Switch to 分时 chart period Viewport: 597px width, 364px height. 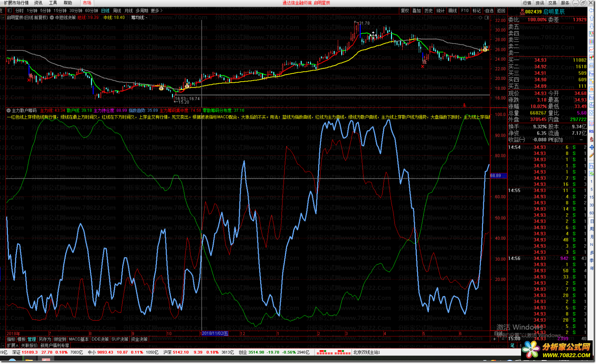pyautogui.click(x=19, y=11)
